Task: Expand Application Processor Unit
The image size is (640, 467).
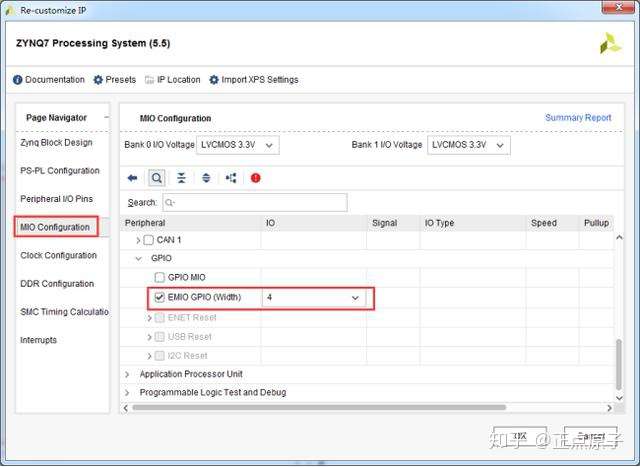Action: [x=127, y=374]
